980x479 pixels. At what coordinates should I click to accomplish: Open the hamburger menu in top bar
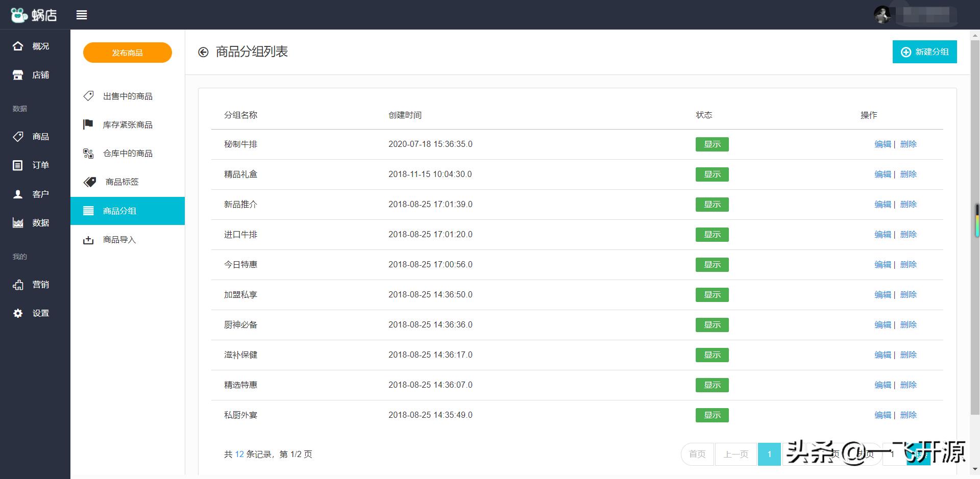click(81, 15)
